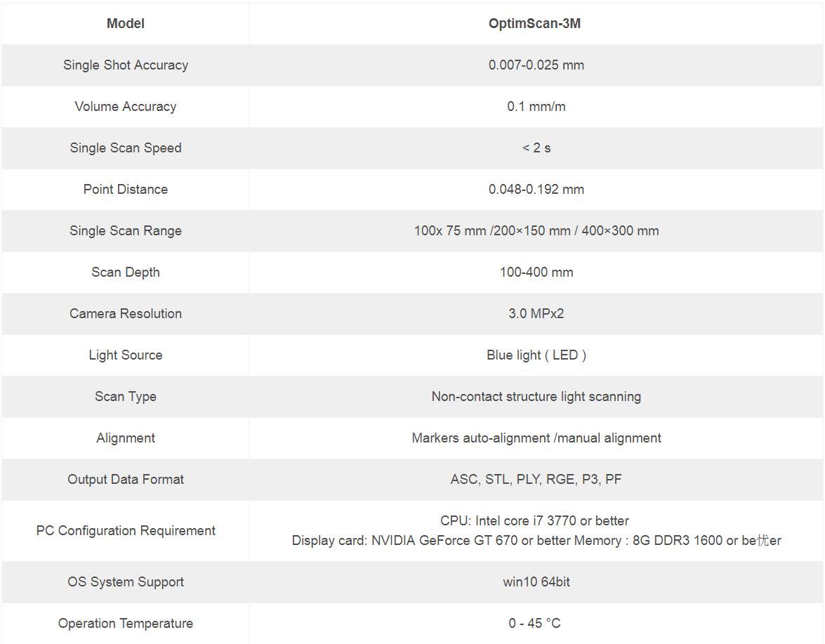Viewport: 825px width, 644px height.
Task: Select the OptimScan-3M column header
Action: (x=534, y=24)
